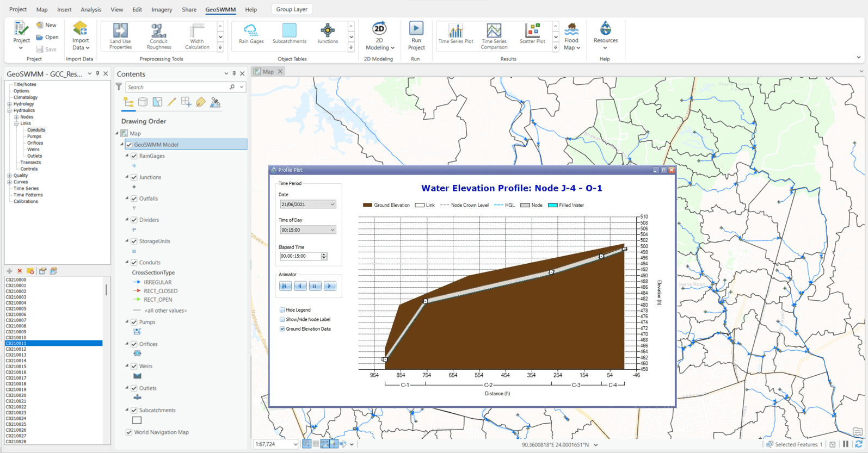Viewport: 868px width, 453px height.
Task: Select the Subcatchments layer in Contents
Action: [x=157, y=411]
